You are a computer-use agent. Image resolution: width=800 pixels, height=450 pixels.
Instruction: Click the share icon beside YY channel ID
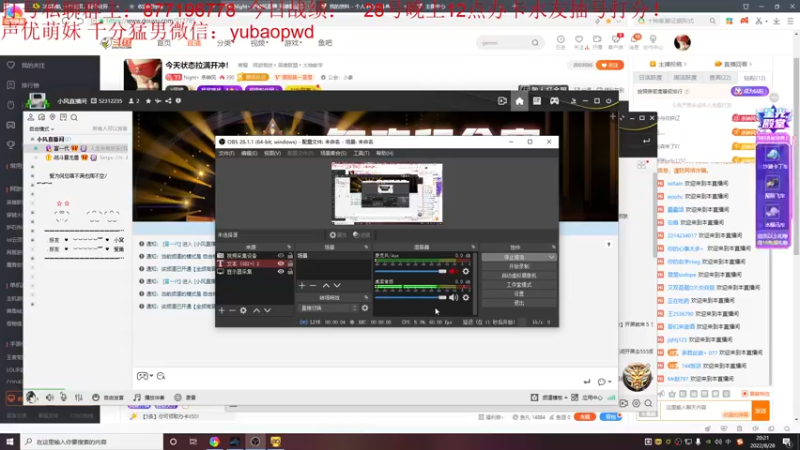click(168, 101)
